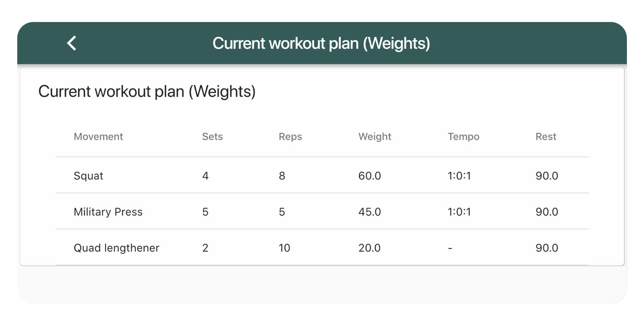644x325 pixels.
Task: Select Squat weight value 60.0
Action: [x=369, y=176]
